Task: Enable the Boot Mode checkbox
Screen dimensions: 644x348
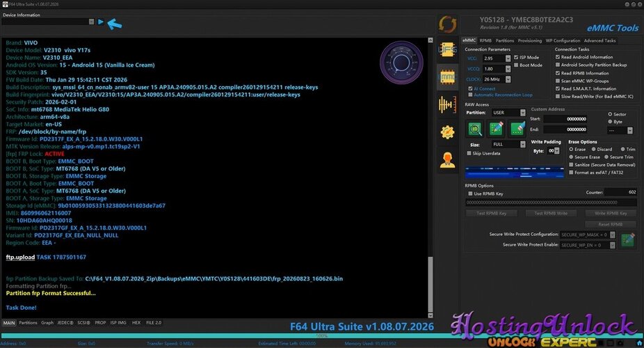Action: tap(516, 65)
